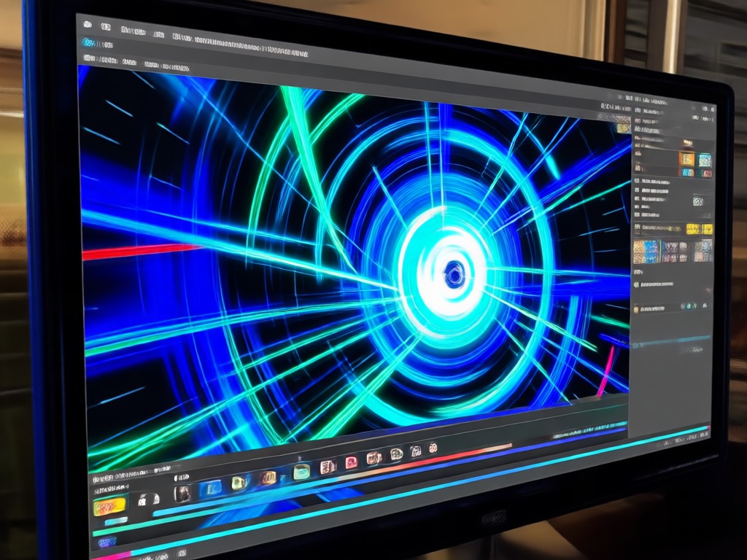Select the orange thumbnail in right panel

pos(686,159)
